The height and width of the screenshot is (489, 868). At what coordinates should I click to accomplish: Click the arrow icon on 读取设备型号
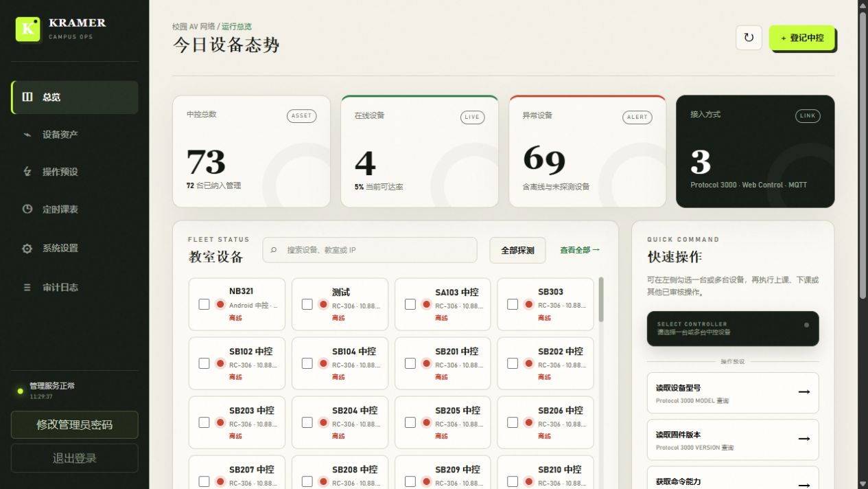tap(804, 392)
